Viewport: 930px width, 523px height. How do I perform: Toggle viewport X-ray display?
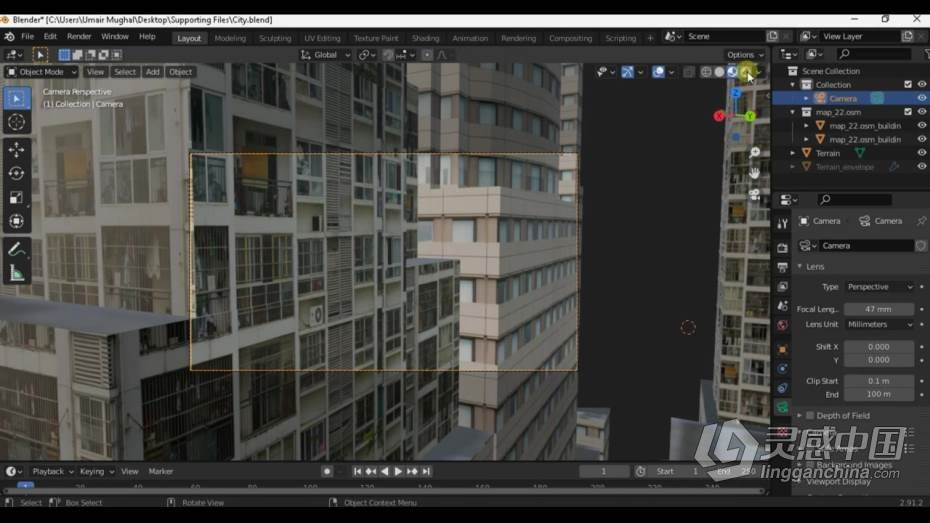tap(688, 72)
